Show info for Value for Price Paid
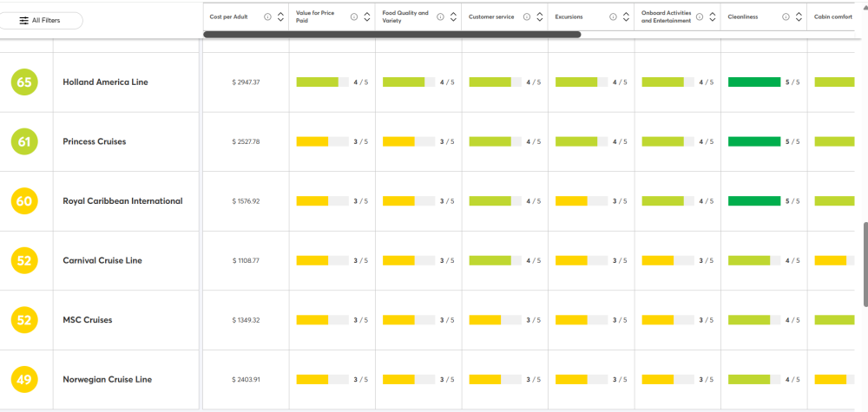 (x=354, y=17)
